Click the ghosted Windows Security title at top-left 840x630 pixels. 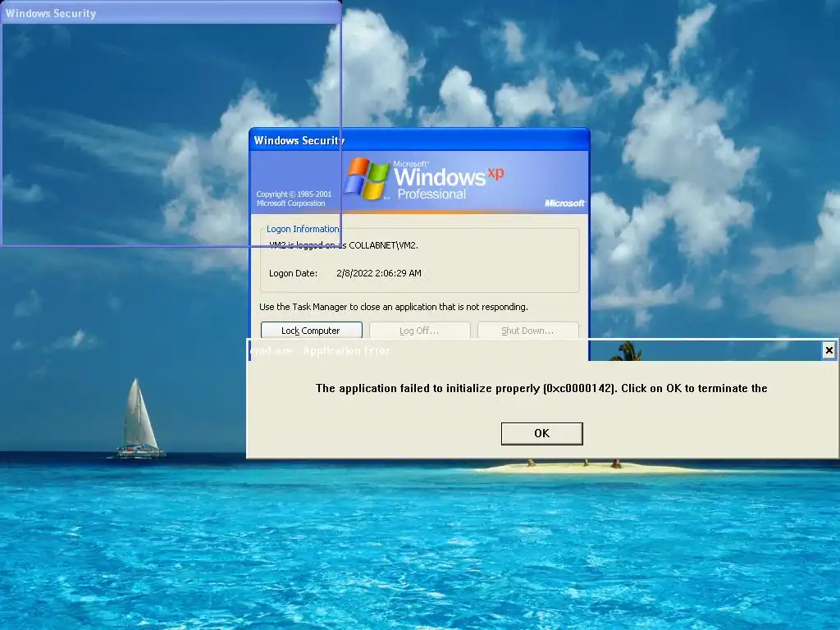click(x=51, y=13)
